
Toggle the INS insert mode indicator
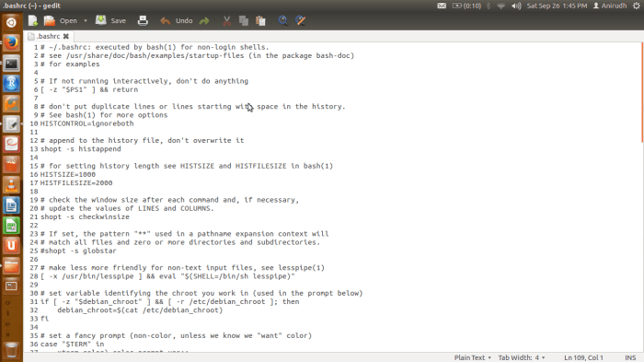[630, 357]
